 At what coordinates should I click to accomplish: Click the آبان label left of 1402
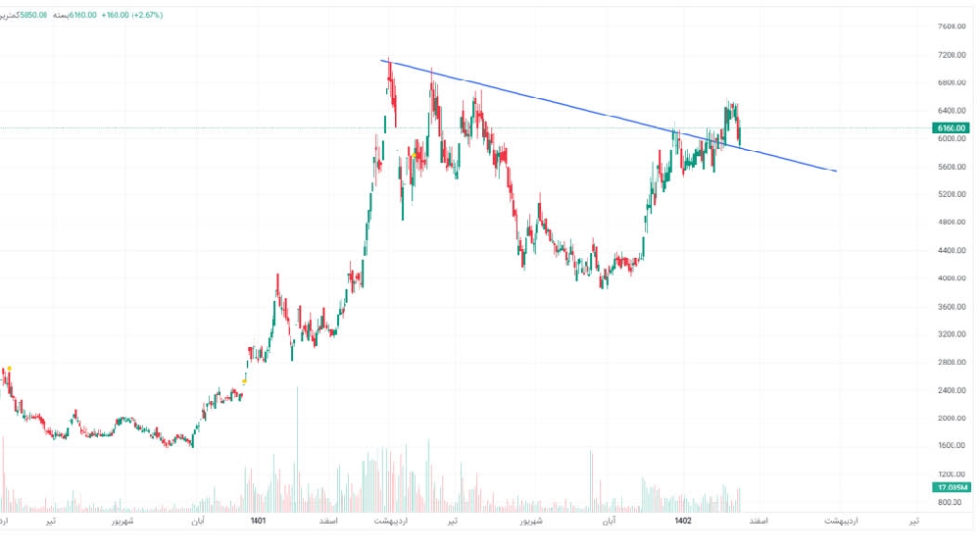(609, 521)
